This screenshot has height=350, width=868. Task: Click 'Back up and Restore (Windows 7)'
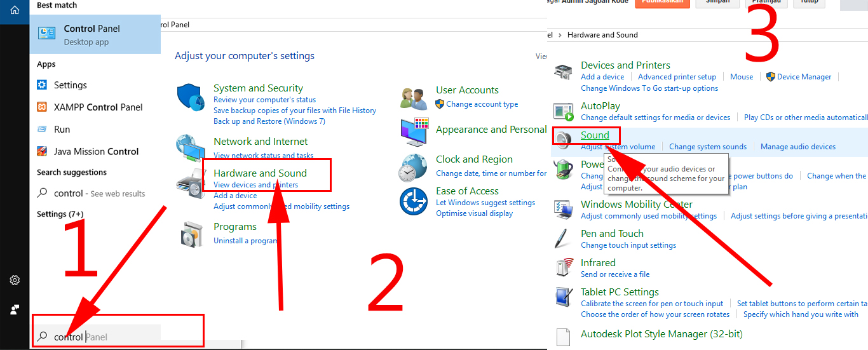(x=269, y=121)
